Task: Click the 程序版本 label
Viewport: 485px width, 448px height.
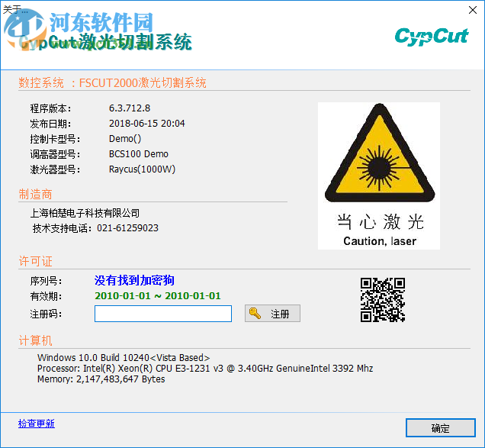Action: [51, 108]
